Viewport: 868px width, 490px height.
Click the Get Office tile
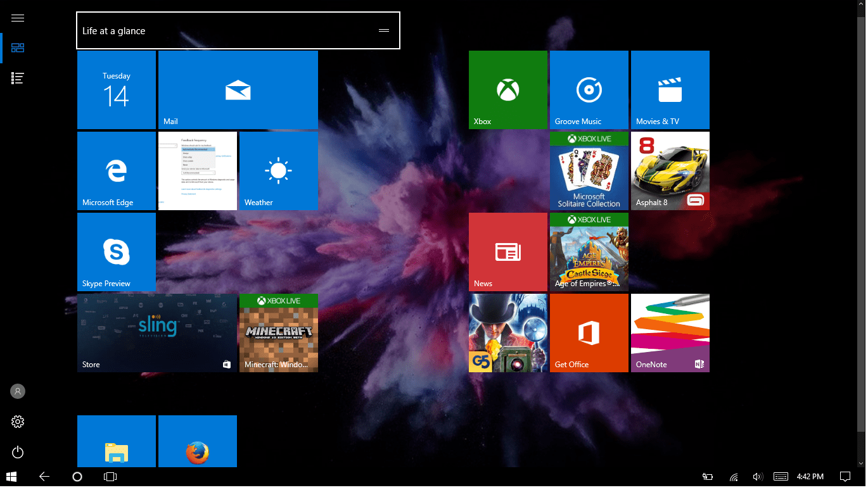[x=589, y=333]
